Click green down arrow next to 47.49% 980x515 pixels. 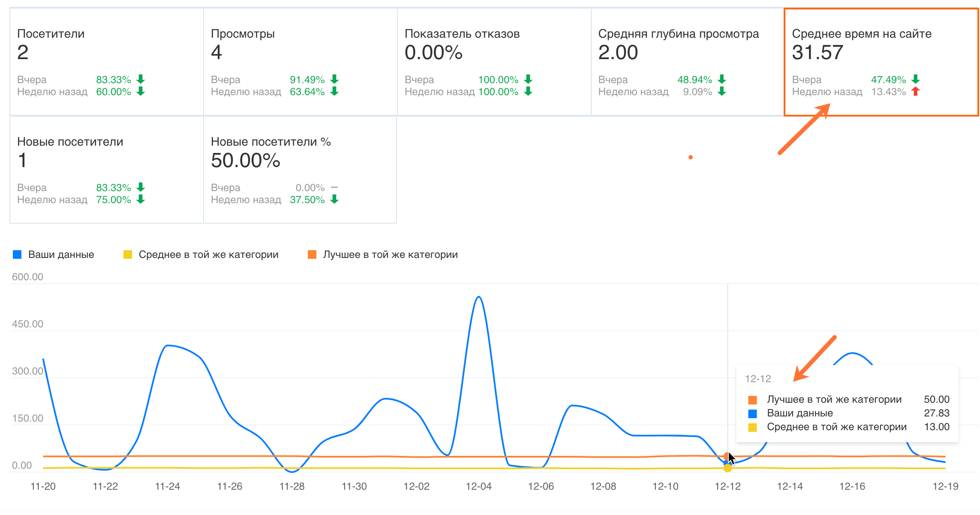coord(916,79)
